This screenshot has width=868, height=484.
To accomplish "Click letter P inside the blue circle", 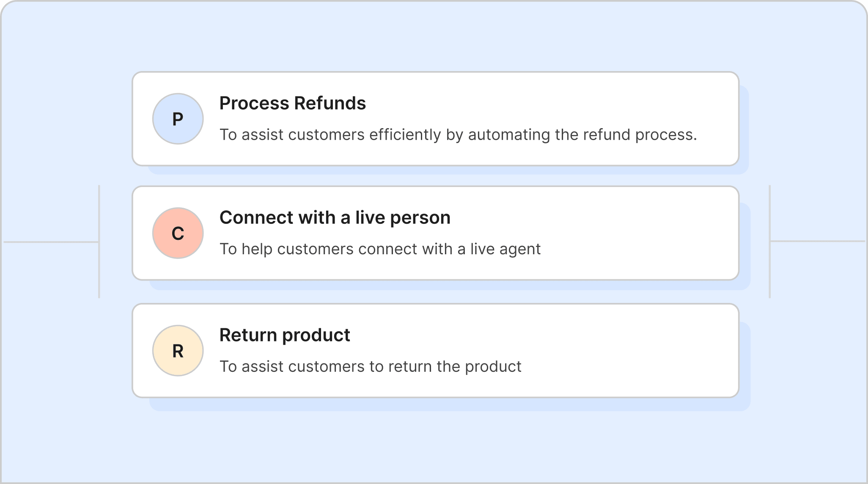I will (178, 119).
